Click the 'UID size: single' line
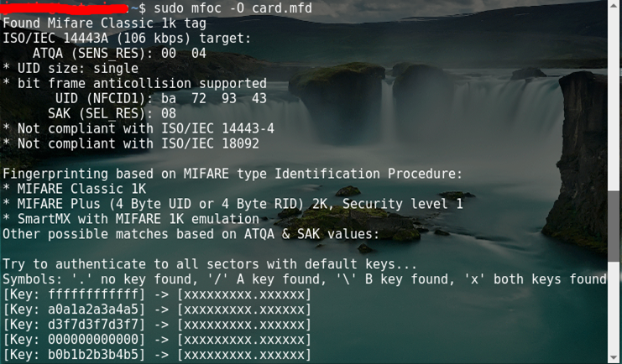 point(71,68)
